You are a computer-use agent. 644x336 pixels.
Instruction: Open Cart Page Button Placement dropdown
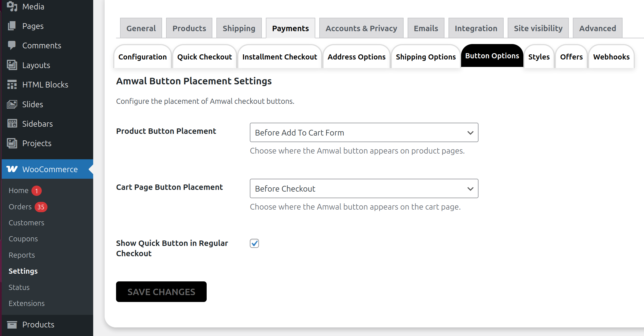pyautogui.click(x=364, y=188)
